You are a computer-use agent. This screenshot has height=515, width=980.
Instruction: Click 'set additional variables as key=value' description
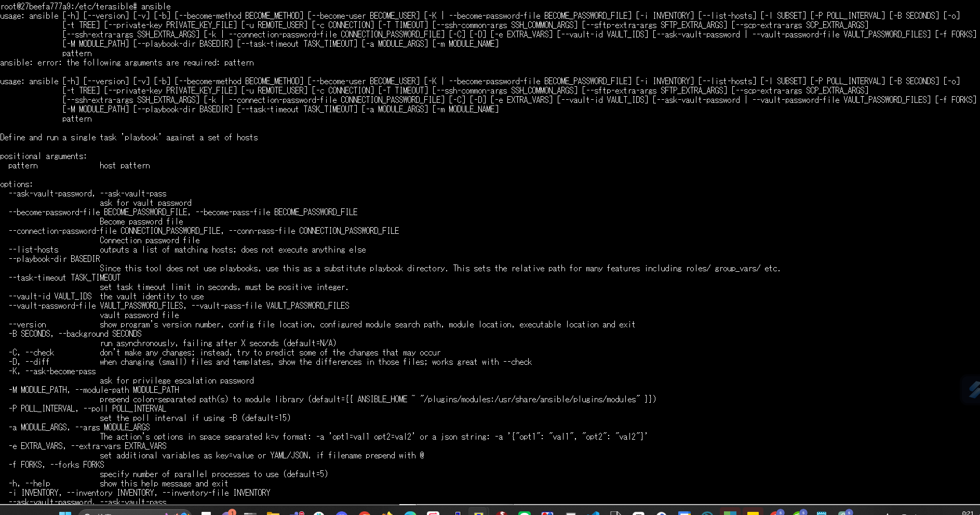pos(262,455)
